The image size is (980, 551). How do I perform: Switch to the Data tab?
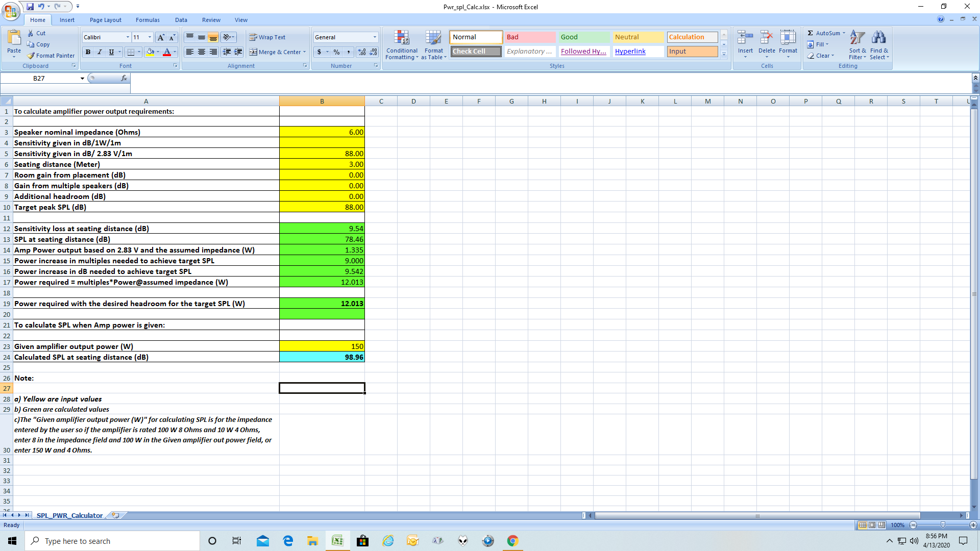(181, 20)
